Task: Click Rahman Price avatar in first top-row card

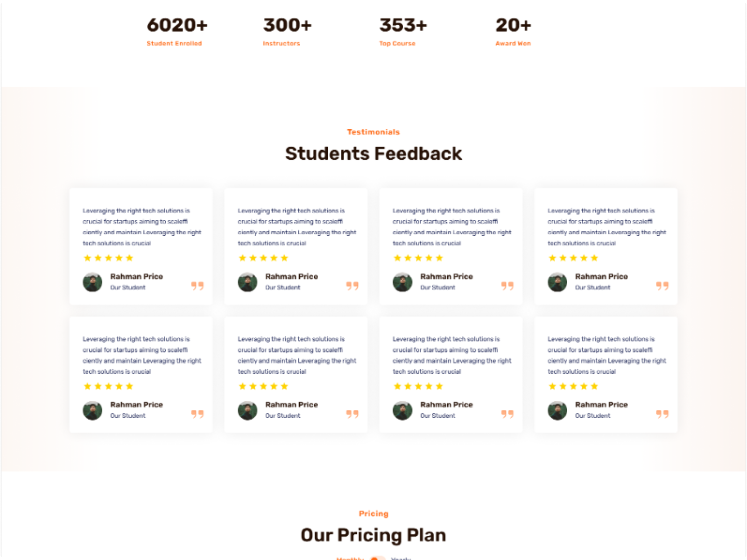Action: [x=92, y=282]
